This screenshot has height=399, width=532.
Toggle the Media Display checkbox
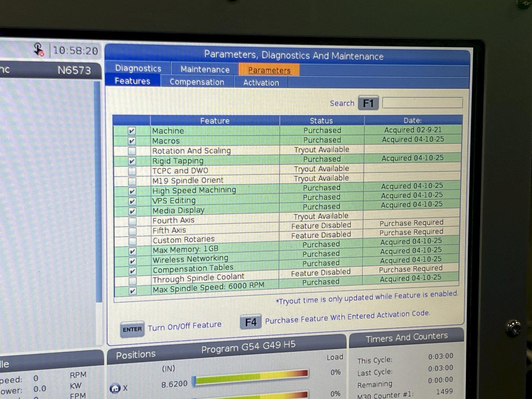click(x=132, y=211)
